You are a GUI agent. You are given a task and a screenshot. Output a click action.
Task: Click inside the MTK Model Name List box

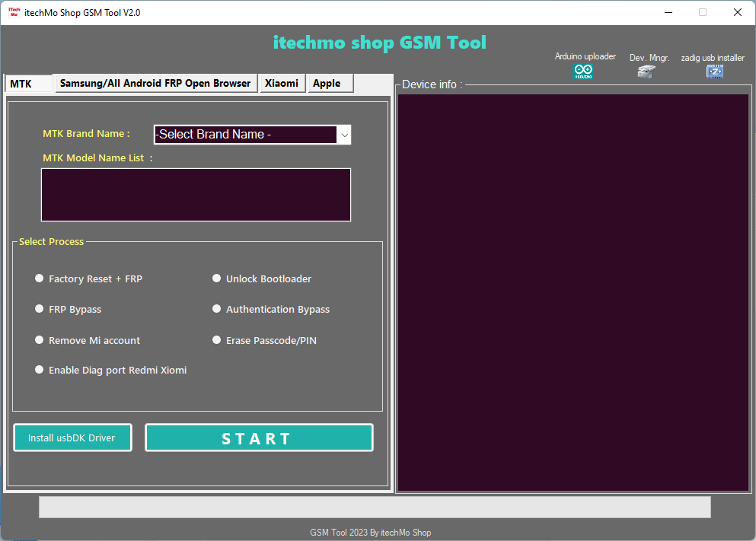click(x=196, y=194)
